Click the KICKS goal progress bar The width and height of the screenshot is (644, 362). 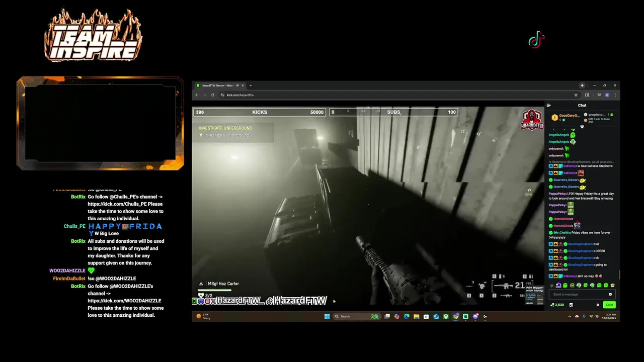click(260, 112)
